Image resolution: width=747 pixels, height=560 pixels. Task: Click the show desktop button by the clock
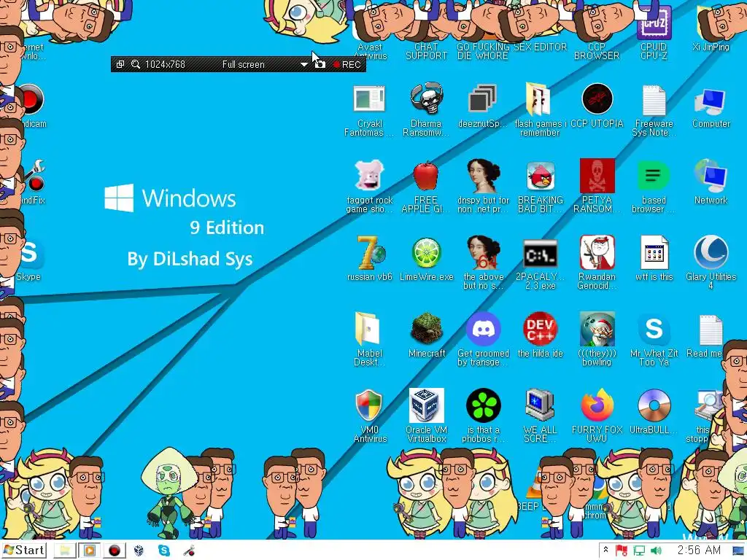(x=739, y=551)
